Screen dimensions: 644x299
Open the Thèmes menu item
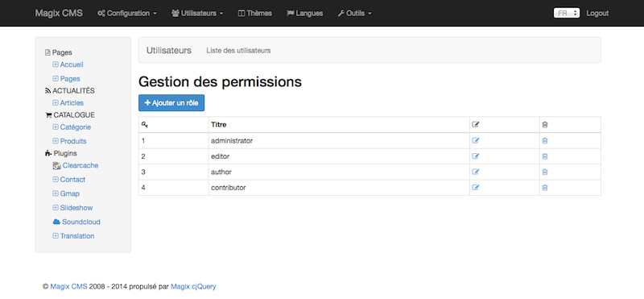255,13
